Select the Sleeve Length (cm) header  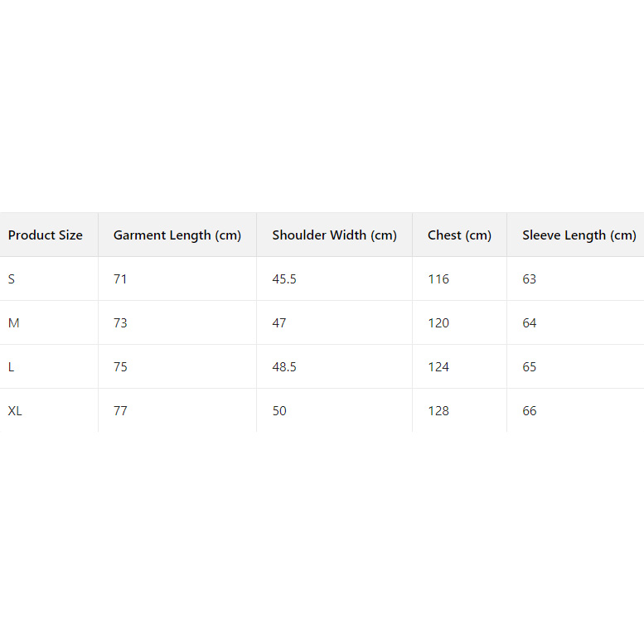point(579,235)
